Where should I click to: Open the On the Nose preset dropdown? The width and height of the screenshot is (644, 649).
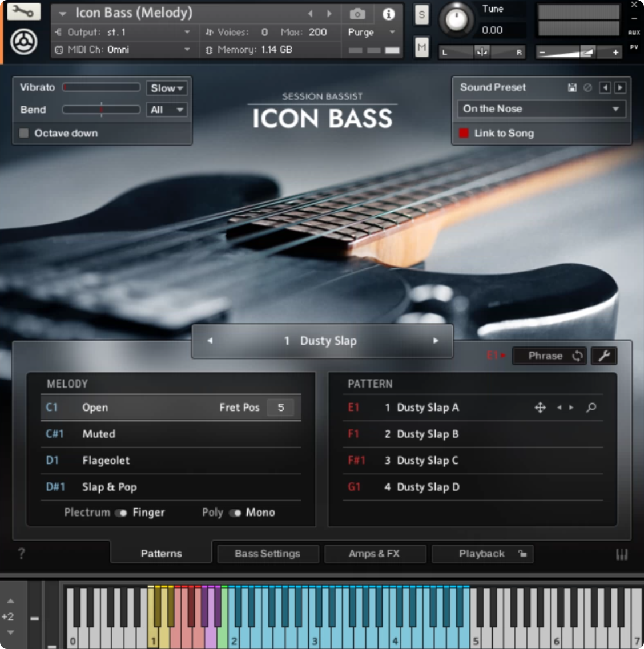(541, 109)
